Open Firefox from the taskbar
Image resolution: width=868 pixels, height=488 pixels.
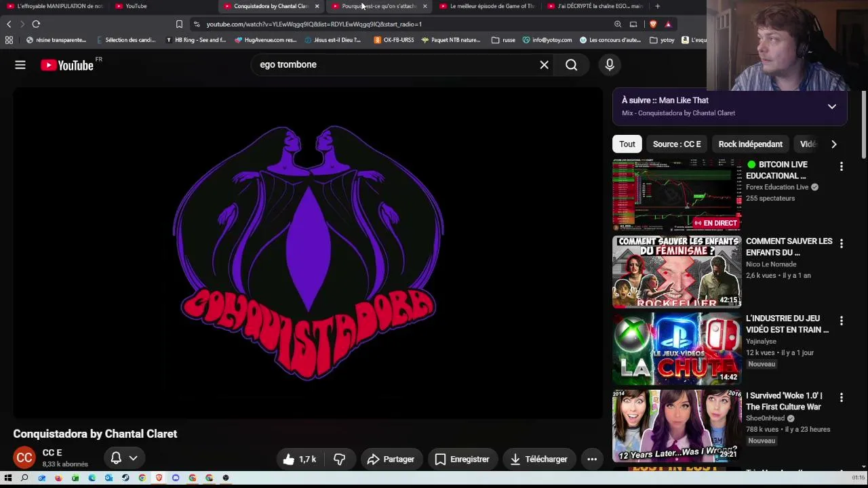(58, 478)
